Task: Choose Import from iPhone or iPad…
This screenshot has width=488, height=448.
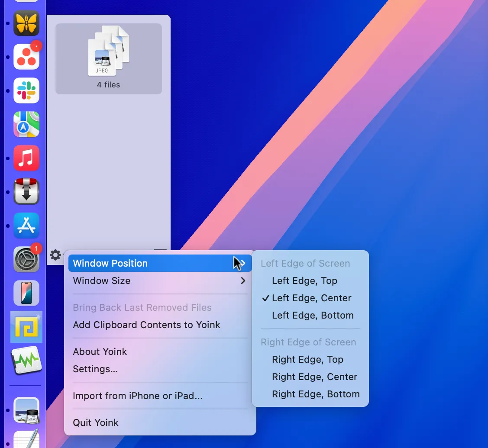Action: (160, 396)
